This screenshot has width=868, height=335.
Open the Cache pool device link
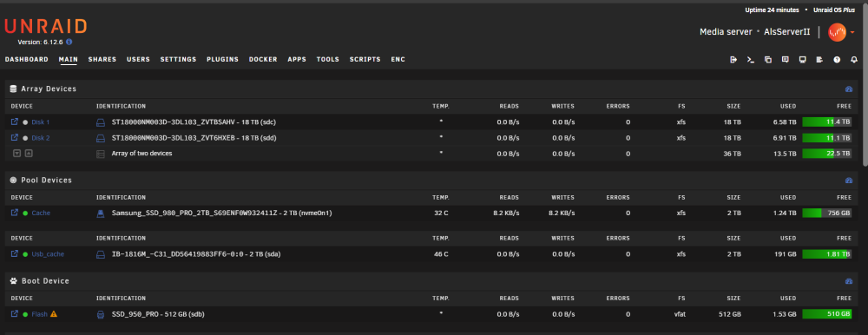tap(41, 213)
